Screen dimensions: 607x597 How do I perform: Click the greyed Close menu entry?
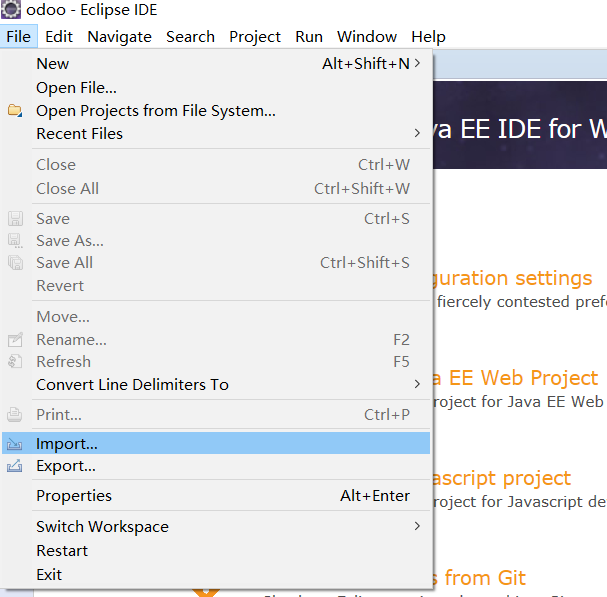pos(216,165)
